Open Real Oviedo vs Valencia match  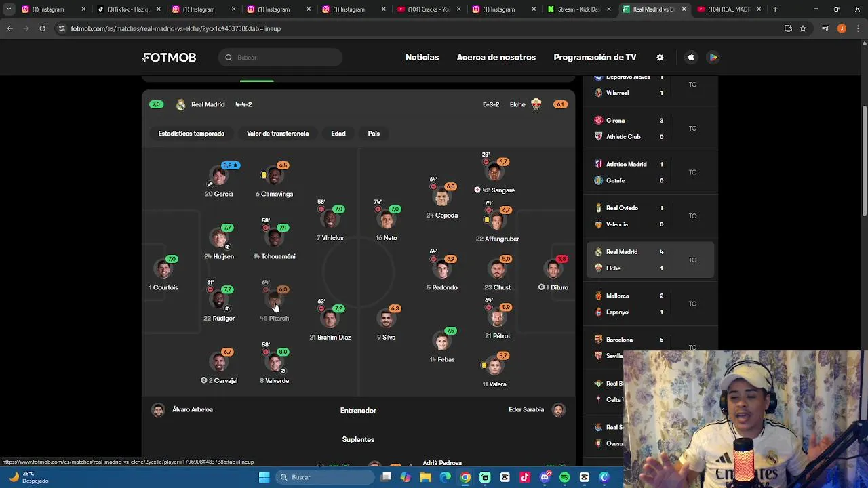coord(651,216)
